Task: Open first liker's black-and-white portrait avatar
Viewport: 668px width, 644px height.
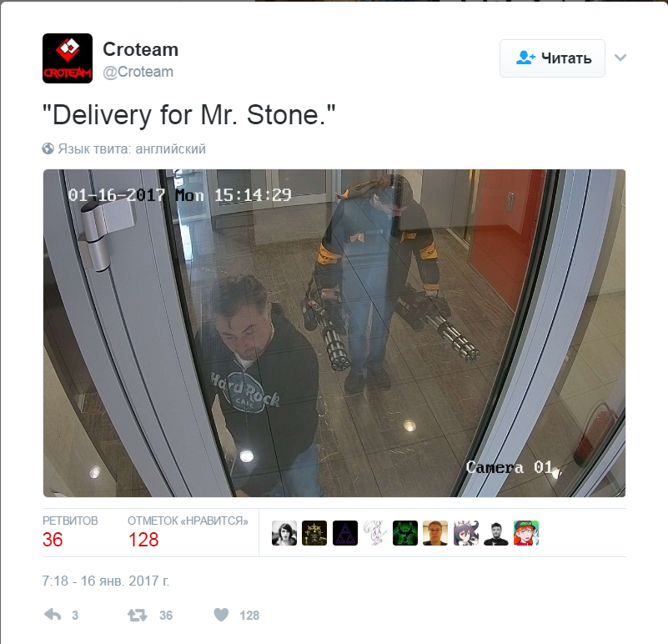Action: [284, 533]
